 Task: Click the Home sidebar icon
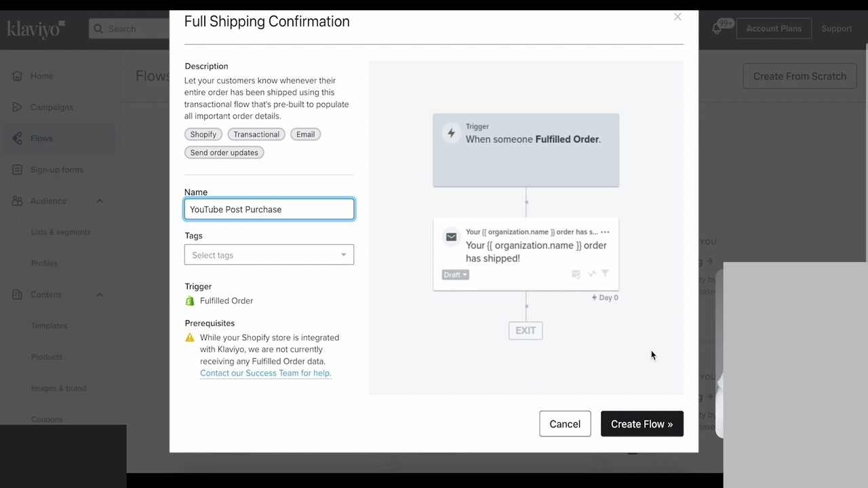pyautogui.click(x=17, y=76)
